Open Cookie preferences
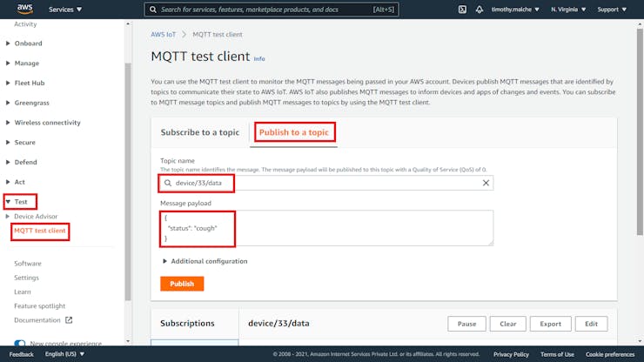Screen dimensions: 644x362 coord(610,354)
